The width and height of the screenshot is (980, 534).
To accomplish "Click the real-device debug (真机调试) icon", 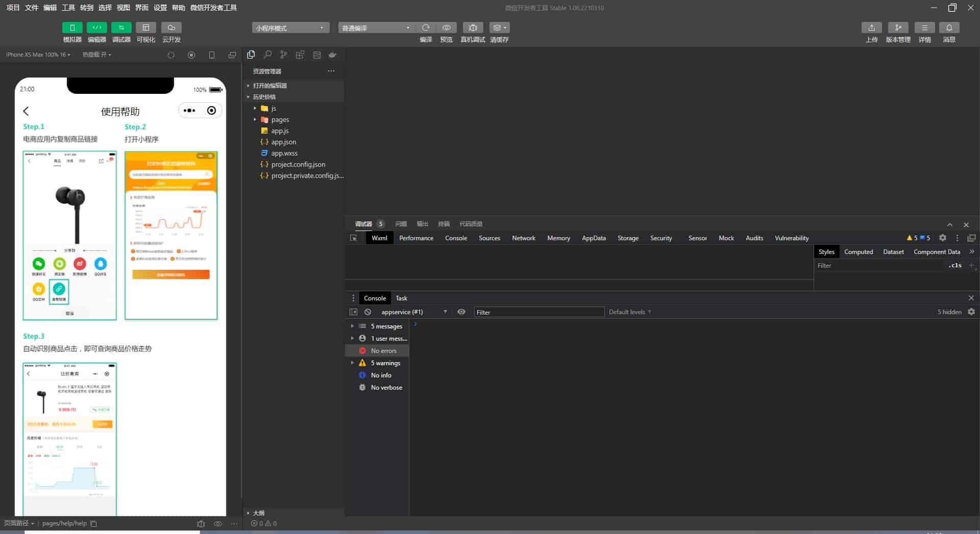I will [473, 28].
